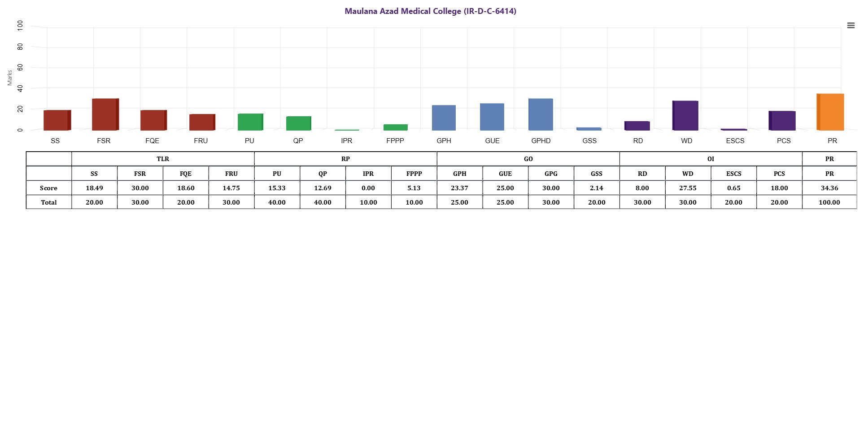
Task: Click the ESCS x-axis label
Action: pos(735,141)
